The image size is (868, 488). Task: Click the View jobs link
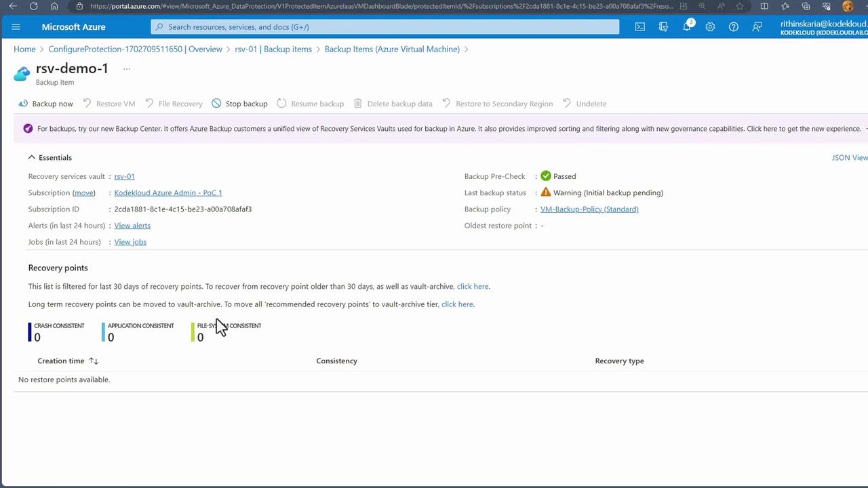point(130,242)
